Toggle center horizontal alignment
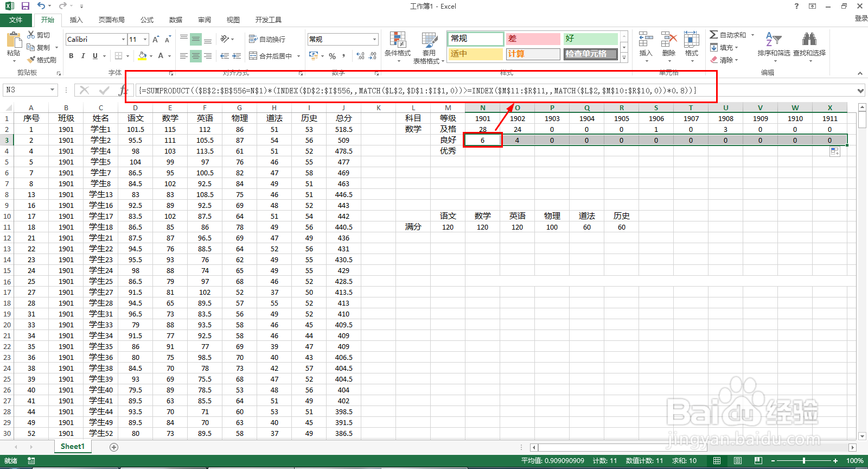The height and width of the screenshot is (469, 868). [x=196, y=56]
